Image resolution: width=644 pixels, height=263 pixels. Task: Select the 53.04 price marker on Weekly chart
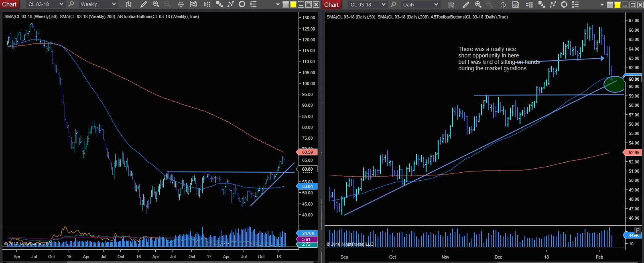click(307, 186)
